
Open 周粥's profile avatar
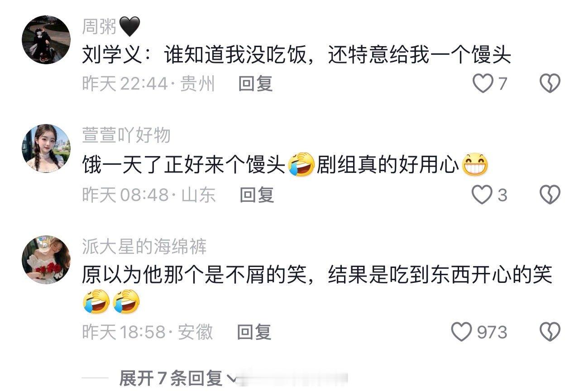(x=46, y=40)
